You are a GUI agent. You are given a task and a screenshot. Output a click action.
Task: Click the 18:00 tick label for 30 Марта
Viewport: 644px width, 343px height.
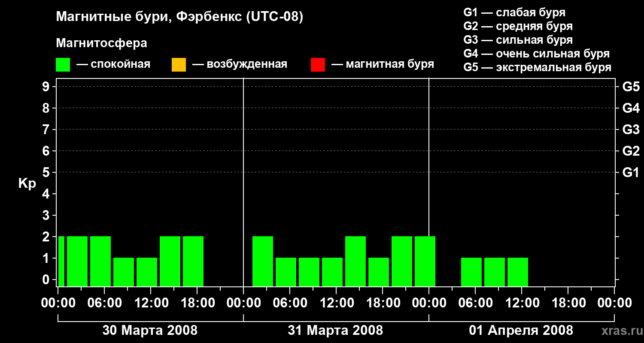[x=197, y=303]
